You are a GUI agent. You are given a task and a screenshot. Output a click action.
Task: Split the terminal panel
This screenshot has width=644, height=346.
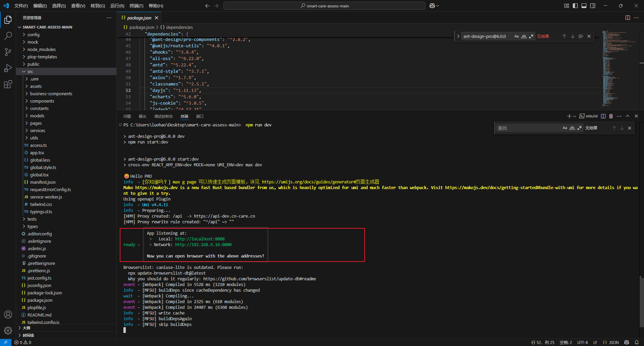(x=603, y=116)
